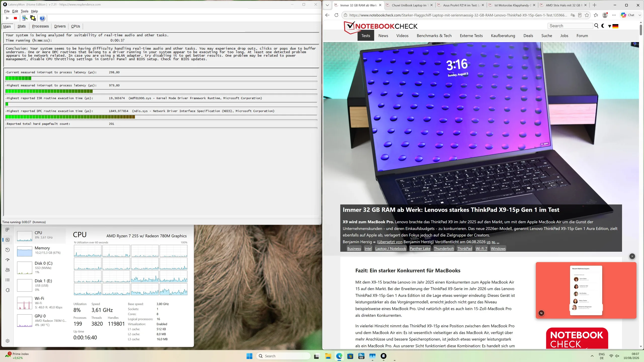644x362 pixels.
Task: Close the Chuwi UniBook Laptop browser tab
Action: 431,5
